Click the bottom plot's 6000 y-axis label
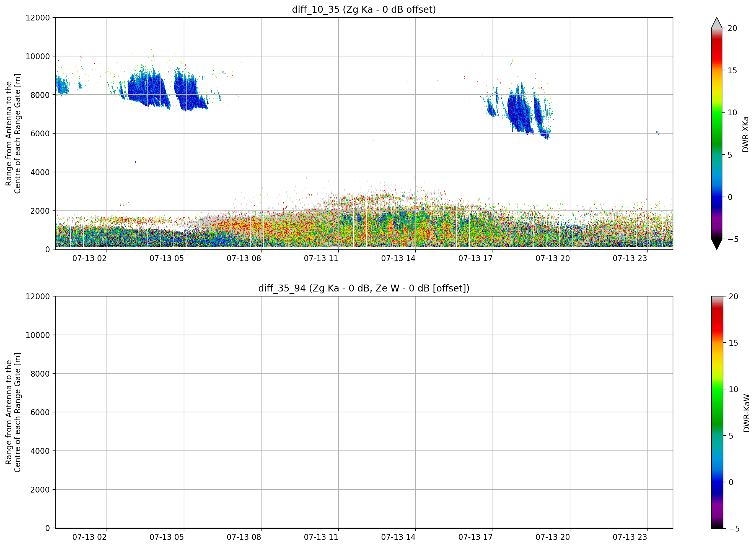 (40, 412)
